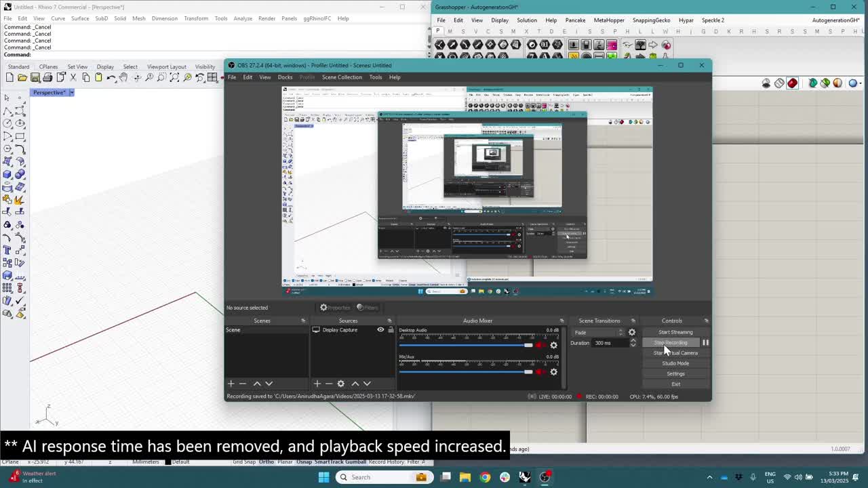868x488 pixels.
Task: Mute the Mic/Aux speaker icon
Action: pyautogui.click(x=540, y=371)
